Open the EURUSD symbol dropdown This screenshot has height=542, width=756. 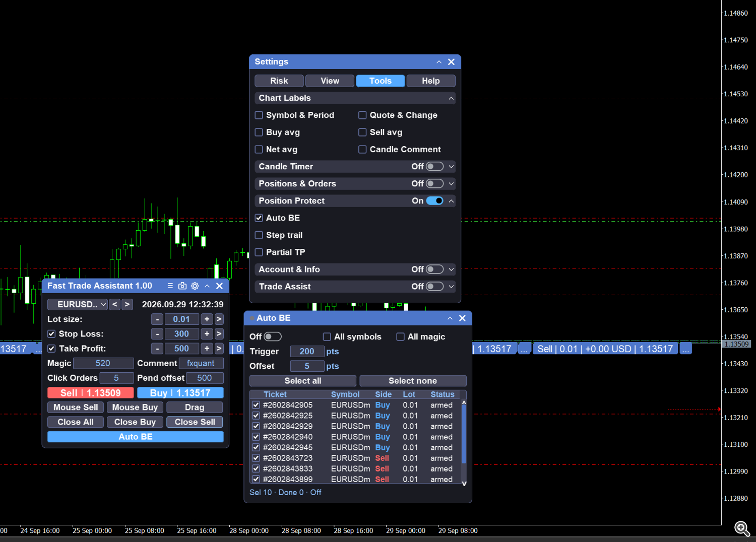click(x=78, y=304)
